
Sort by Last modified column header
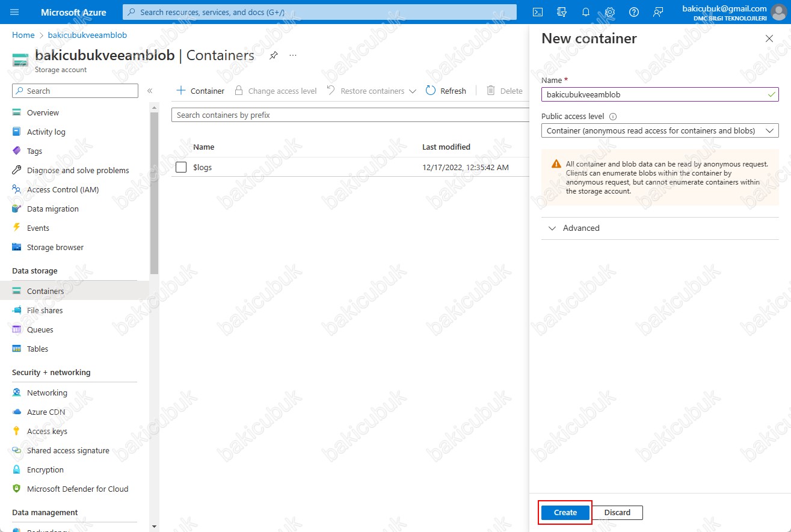446,147
